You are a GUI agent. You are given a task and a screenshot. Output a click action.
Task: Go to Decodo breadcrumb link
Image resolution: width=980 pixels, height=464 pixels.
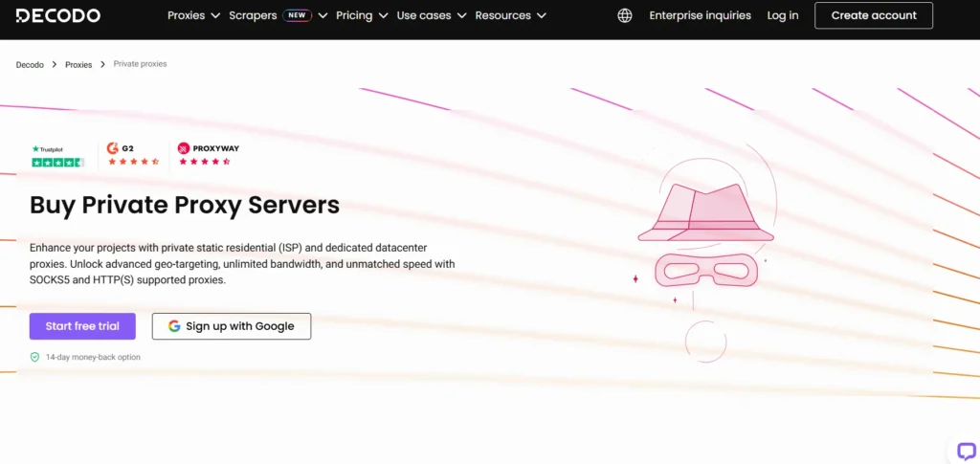pos(30,64)
